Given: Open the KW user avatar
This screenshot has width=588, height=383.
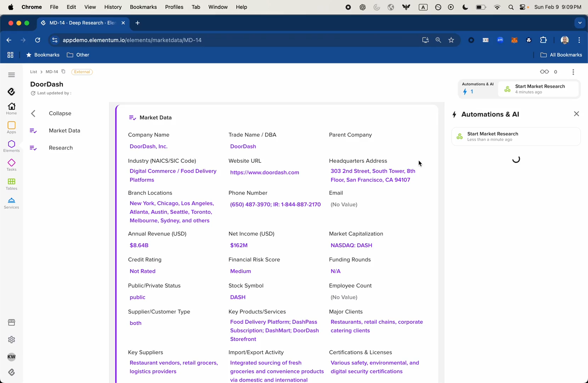Looking at the screenshot, I should pyautogui.click(x=11, y=357).
